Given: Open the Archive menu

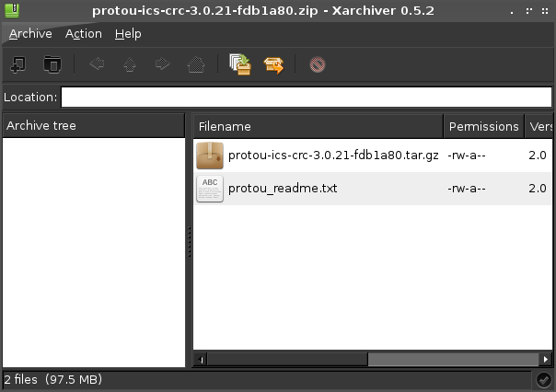Looking at the screenshot, I should pos(30,34).
